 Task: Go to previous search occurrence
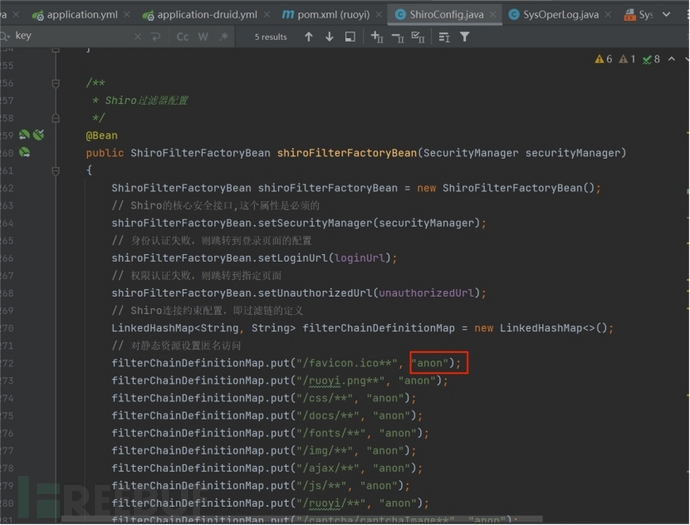click(309, 37)
